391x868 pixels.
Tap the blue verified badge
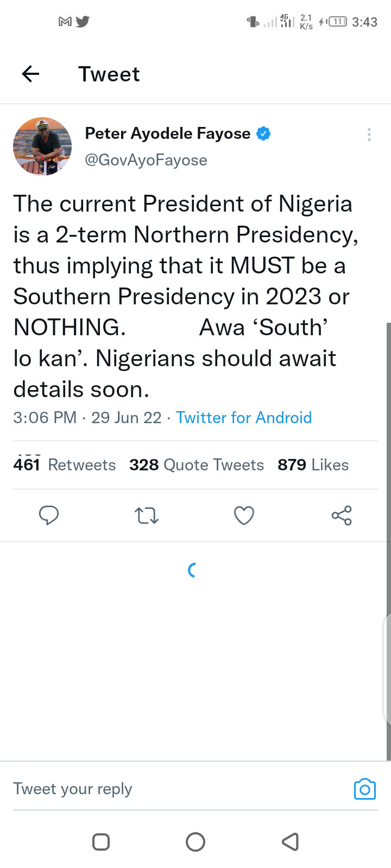click(263, 133)
